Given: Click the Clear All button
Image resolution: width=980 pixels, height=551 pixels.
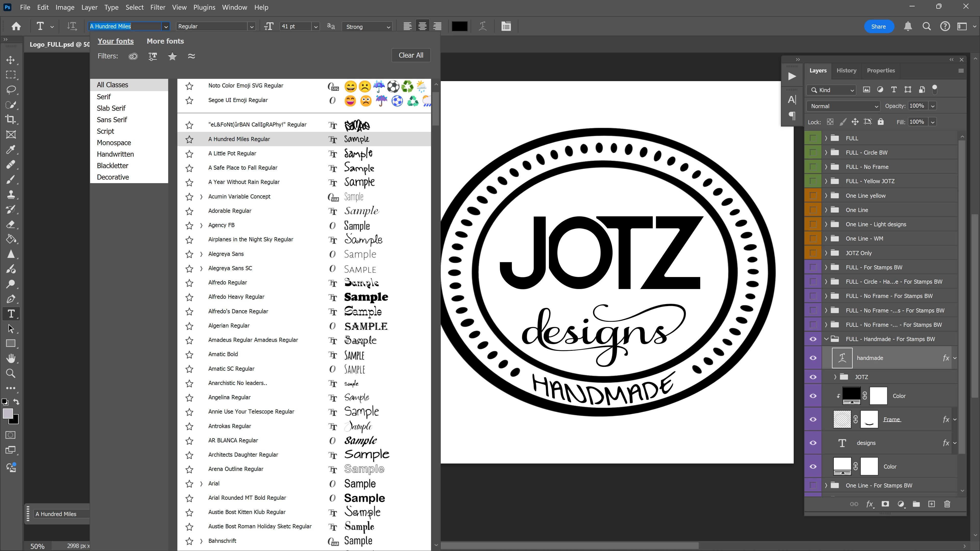Looking at the screenshot, I should click(x=411, y=55).
